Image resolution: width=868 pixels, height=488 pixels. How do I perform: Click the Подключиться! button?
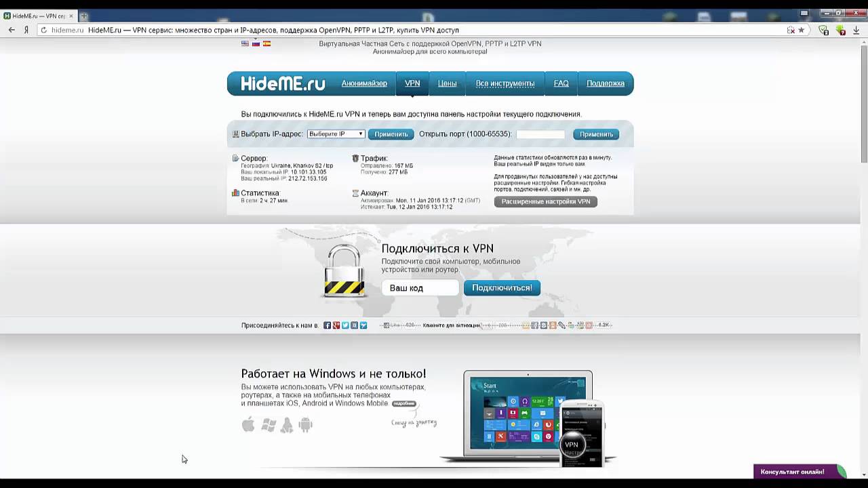[x=502, y=288]
